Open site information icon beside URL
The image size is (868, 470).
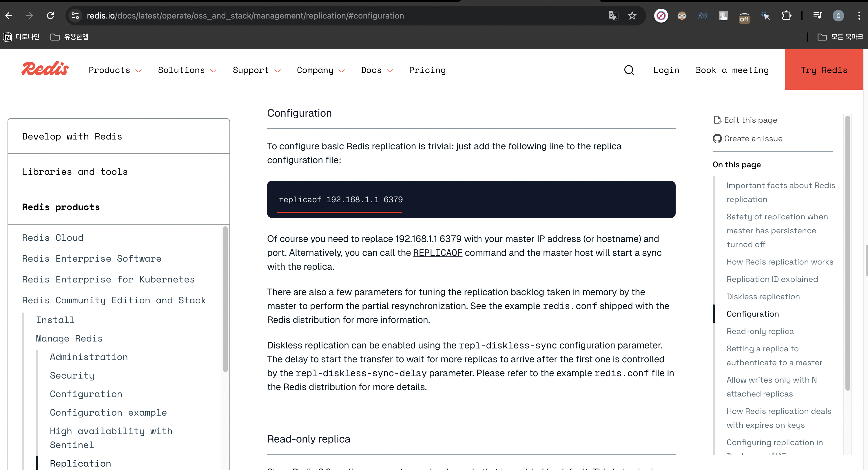coord(75,16)
